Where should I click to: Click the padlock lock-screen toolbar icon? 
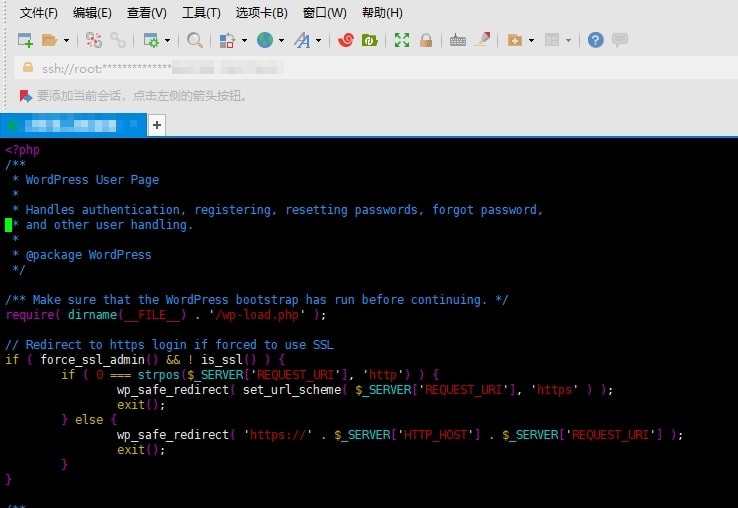pyautogui.click(x=426, y=40)
